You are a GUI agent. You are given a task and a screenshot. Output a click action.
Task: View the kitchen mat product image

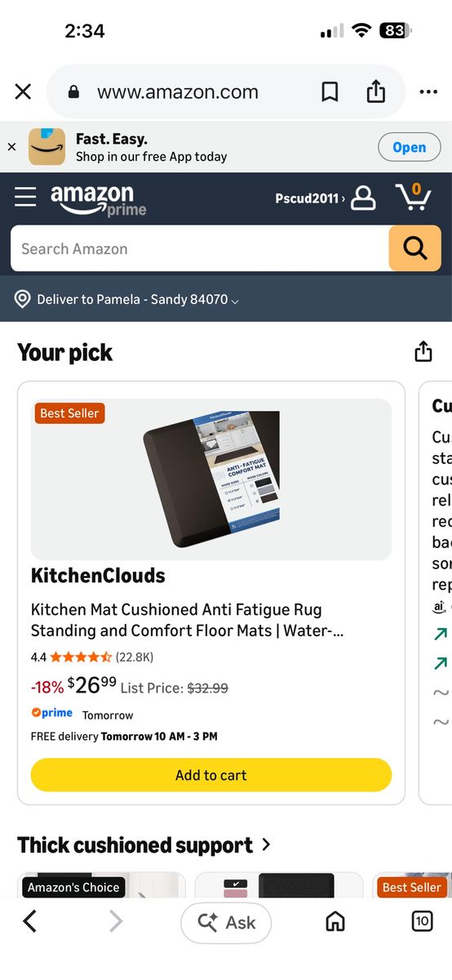tap(211, 479)
